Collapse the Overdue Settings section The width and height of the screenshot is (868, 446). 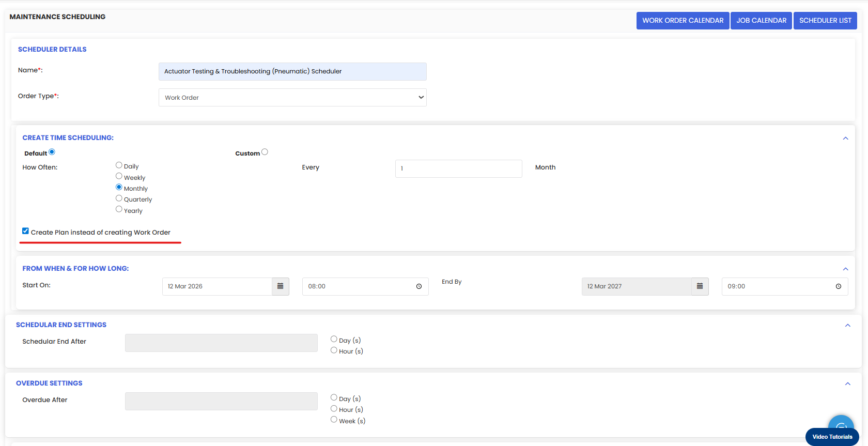[848, 383]
